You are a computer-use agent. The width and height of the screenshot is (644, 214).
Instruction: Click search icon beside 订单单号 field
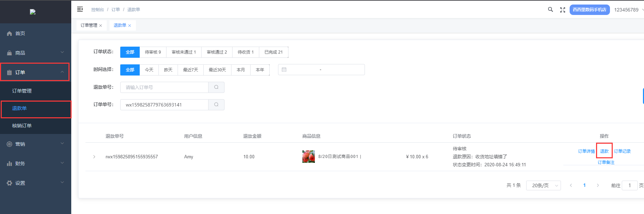click(x=216, y=105)
